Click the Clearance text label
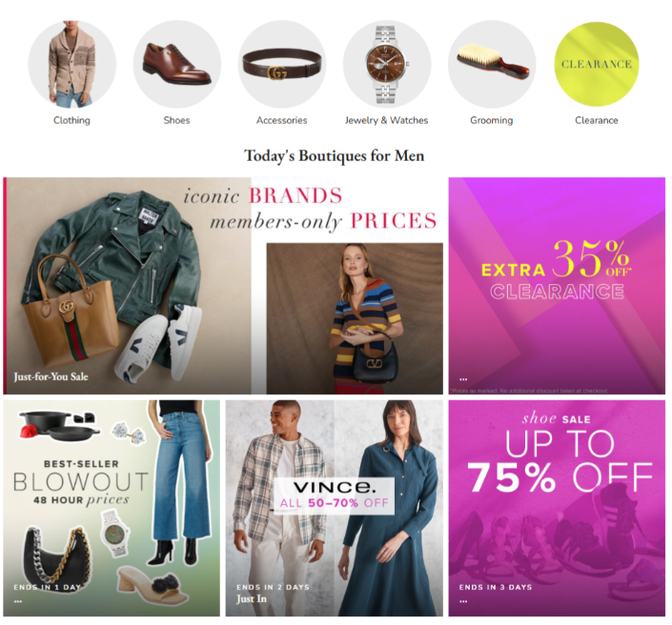Image resolution: width=672 pixels, height=625 pixels. (597, 120)
